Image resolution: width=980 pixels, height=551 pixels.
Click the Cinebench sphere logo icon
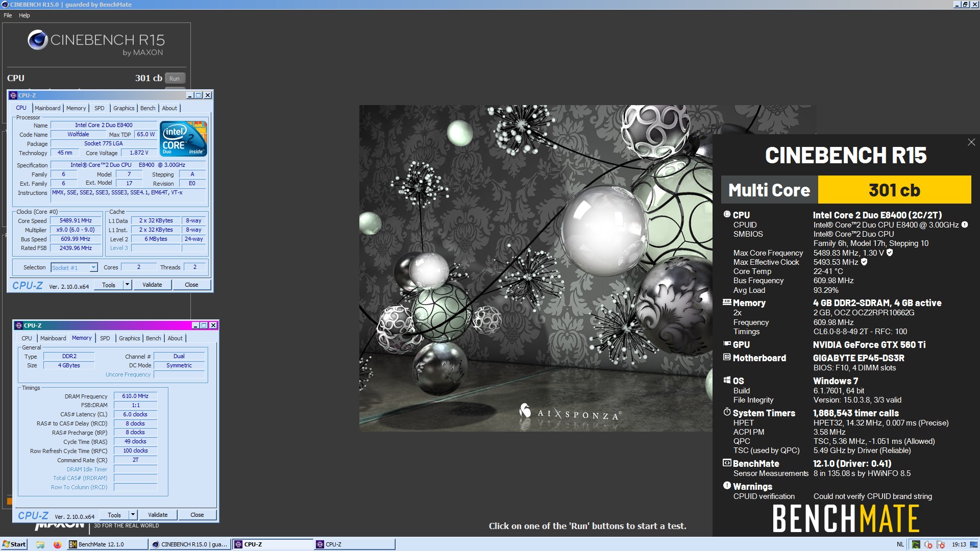(37, 40)
